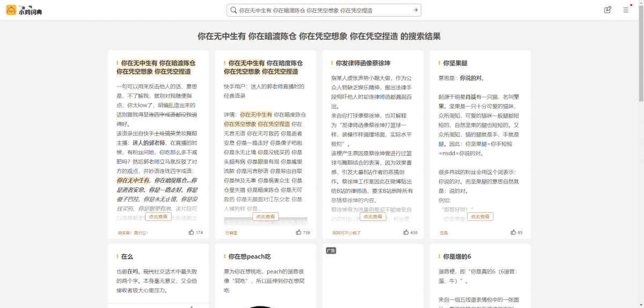Open author 日暮里 profile
This screenshot has height=308, width=644.
(231, 233)
